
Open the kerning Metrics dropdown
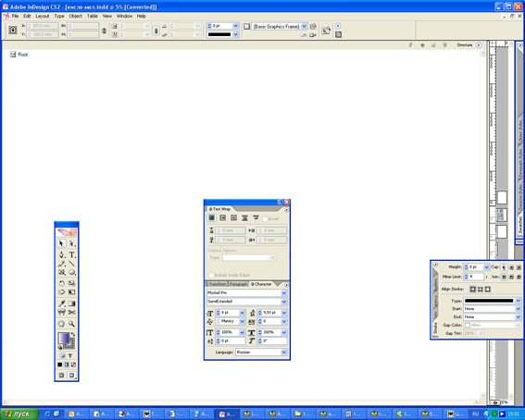pyautogui.click(x=242, y=321)
